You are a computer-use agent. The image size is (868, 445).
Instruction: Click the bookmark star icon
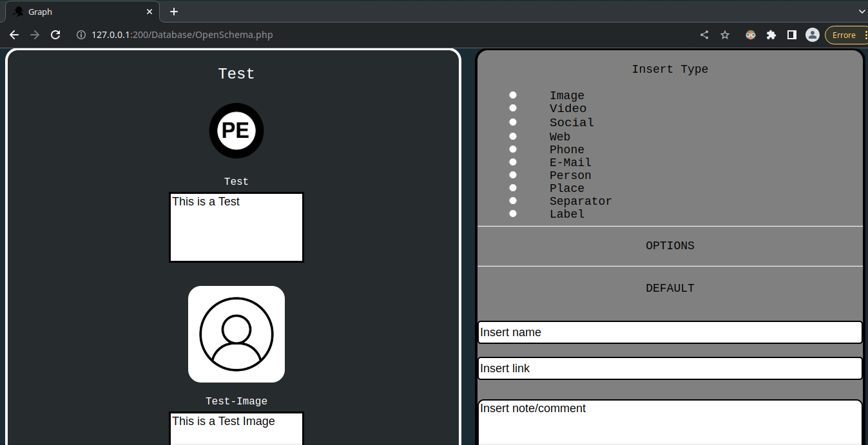pyautogui.click(x=725, y=35)
